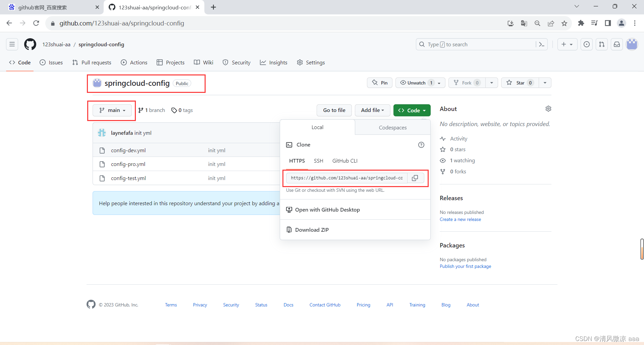Open the GitHub hamburger navigation menu
Screen dimensions: 644x345
pos(12,44)
